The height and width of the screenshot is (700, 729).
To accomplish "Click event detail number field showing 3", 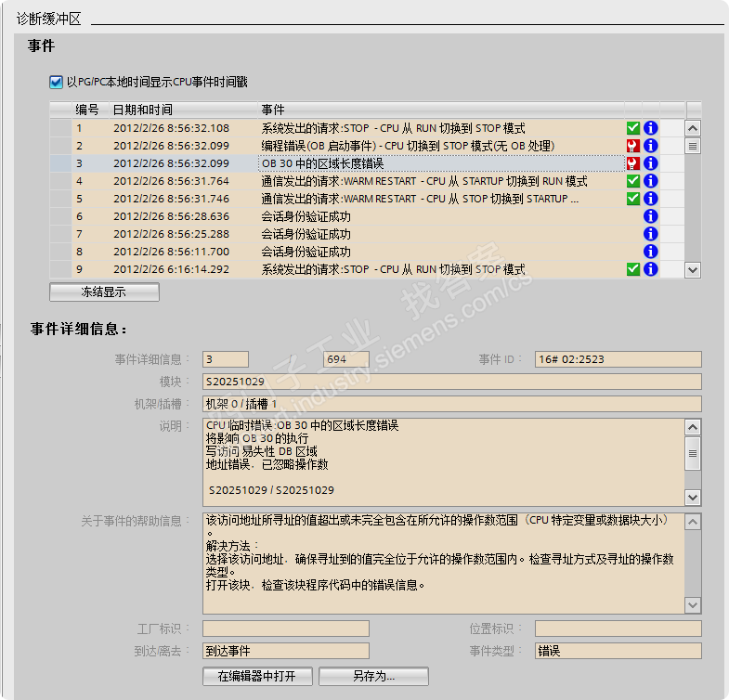I will click(226, 359).
